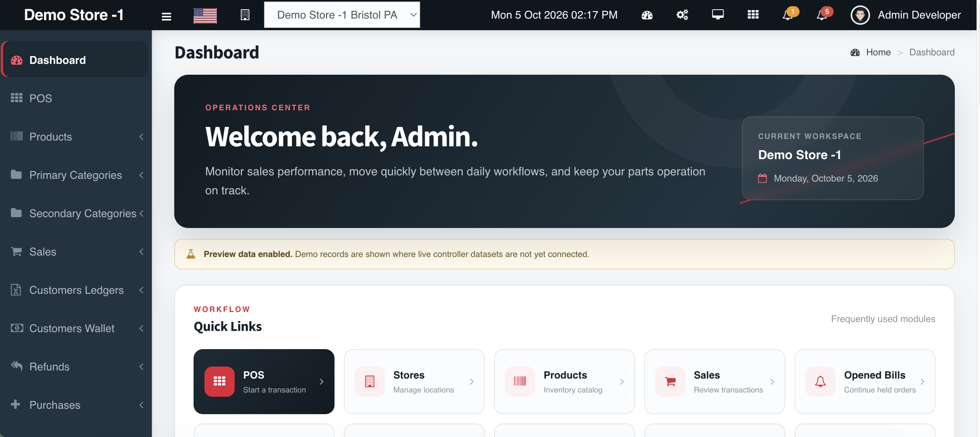Open the Demo Store -1 Bristol PA dropdown
This screenshot has width=980, height=437.
coord(342,15)
